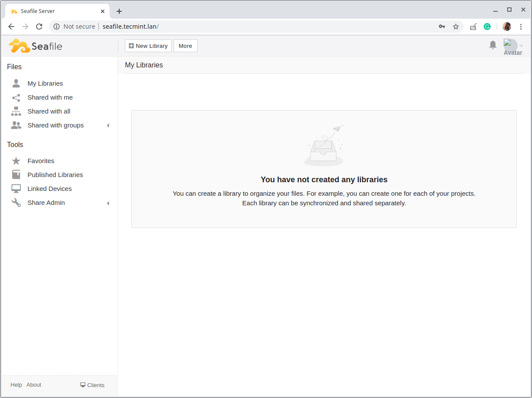Create a New Library
This screenshot has height=398, width=532.
148,46
